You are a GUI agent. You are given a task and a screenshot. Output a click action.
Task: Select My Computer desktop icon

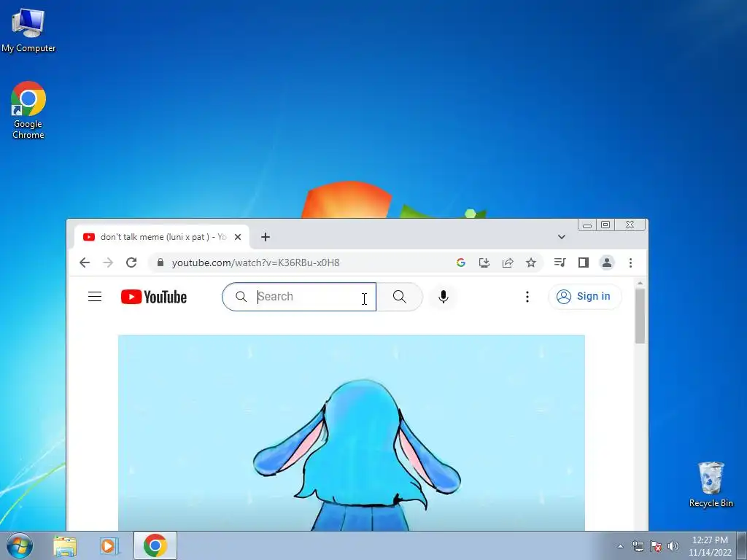[x=28, y=30]
